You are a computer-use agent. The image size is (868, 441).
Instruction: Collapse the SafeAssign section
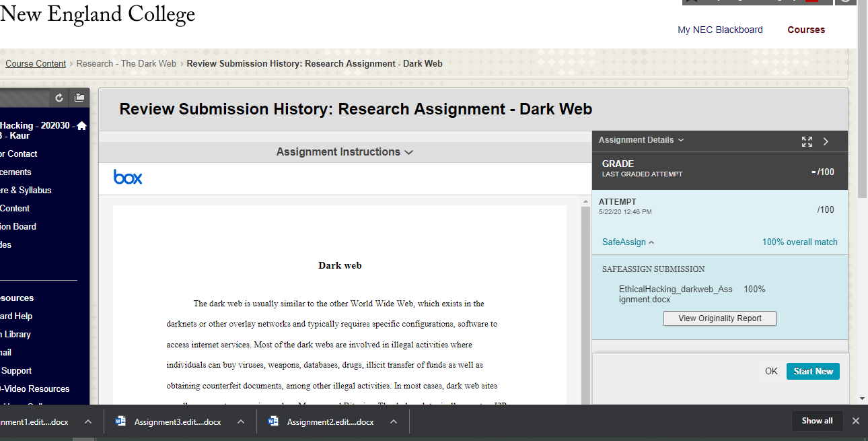click(x=628, y=242)
